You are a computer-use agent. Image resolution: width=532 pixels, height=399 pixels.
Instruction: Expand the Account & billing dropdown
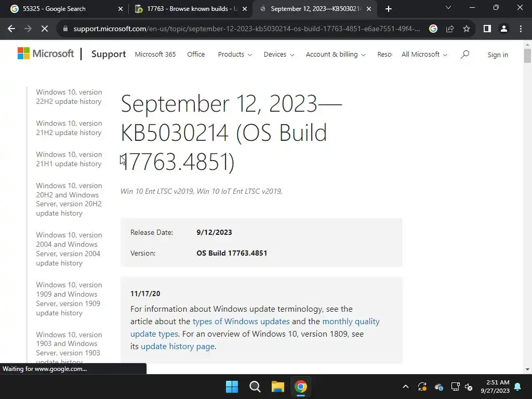(x=336, y=54)
